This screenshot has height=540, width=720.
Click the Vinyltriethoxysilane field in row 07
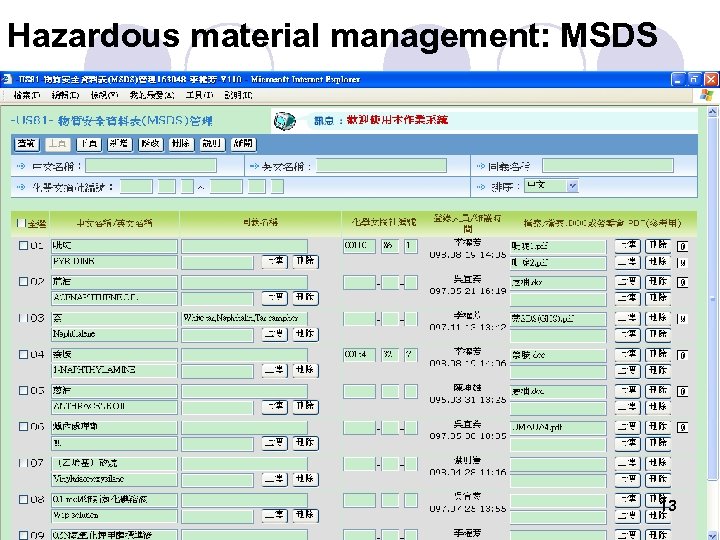[x=114, y=479]
